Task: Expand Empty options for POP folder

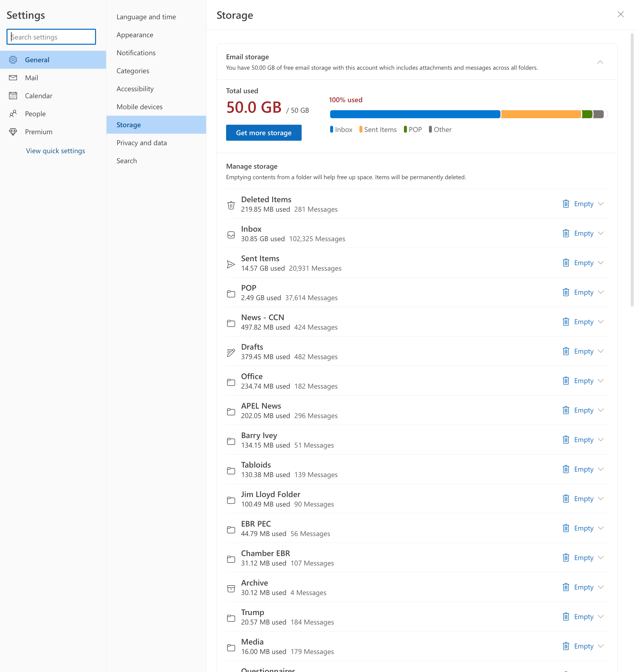Action: click(x=601, y=292)
